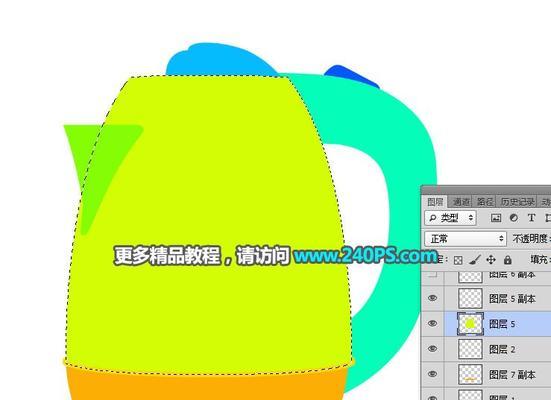Select layer name 图层 5
This screenshot has height=400, width=551.
(x=502, y=324)
